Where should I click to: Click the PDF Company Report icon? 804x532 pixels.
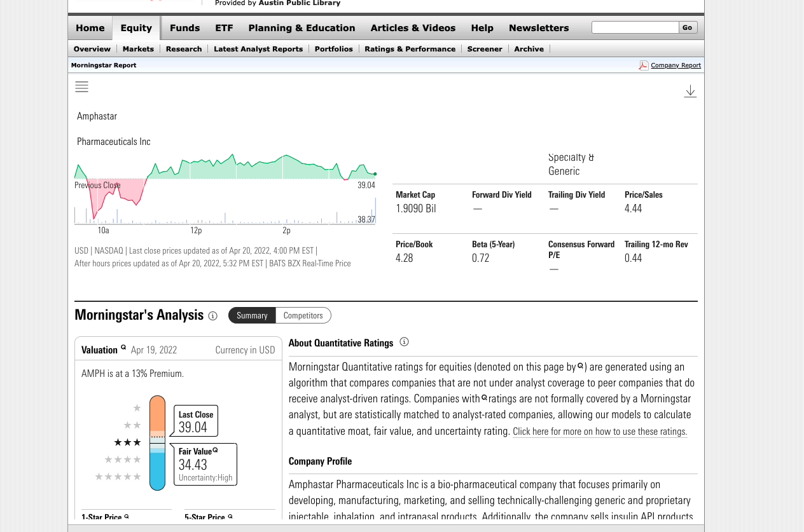click(644, 65)
